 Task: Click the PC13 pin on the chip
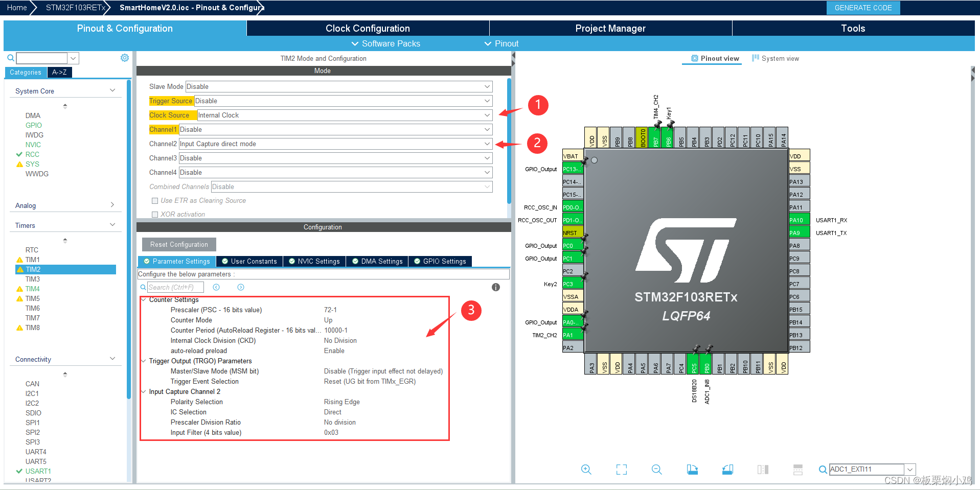573,169
